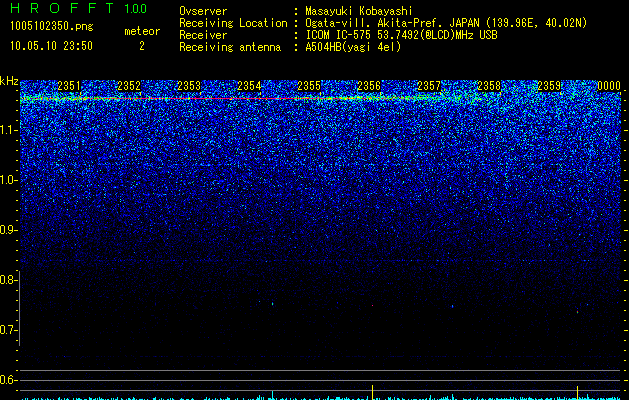This screenshot has height=400, width=629.
Task: Click the 2355 time axis label
Action: [309, 86]
